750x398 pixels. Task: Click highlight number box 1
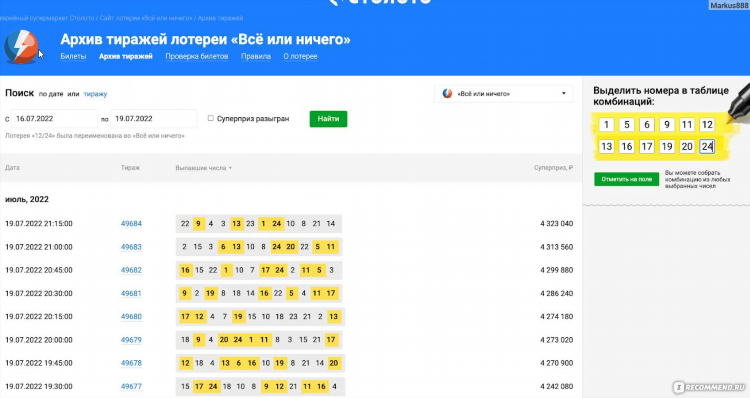click(x=607, y=125)
